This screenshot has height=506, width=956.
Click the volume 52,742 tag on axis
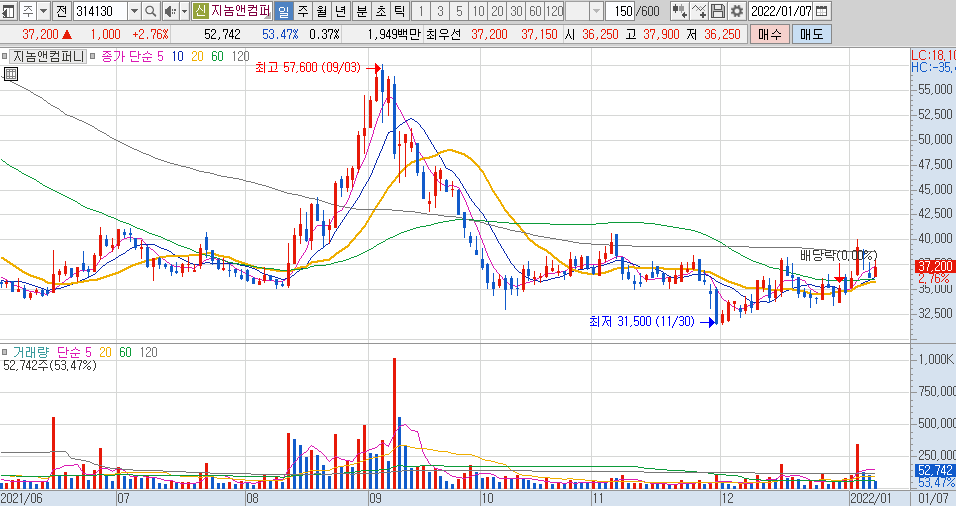[x=935, y=470]
